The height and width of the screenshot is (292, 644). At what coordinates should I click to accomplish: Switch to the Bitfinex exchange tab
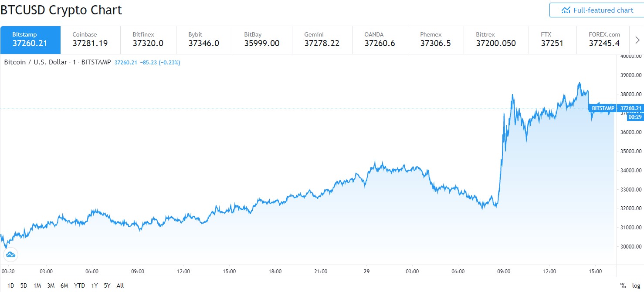click(148, 40)
